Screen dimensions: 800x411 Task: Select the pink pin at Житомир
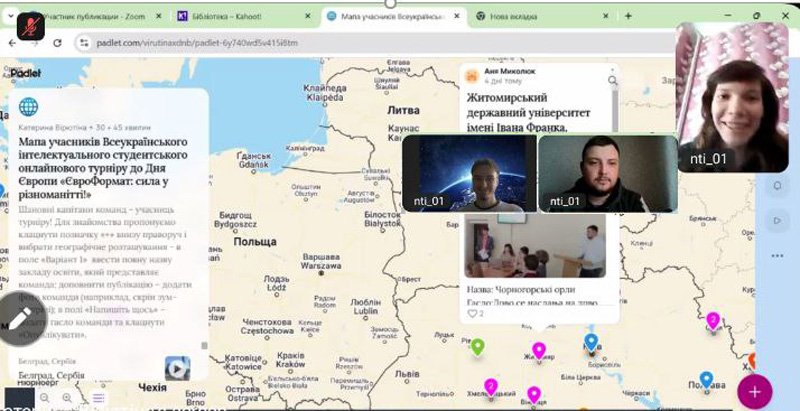[x=539, y=351]
